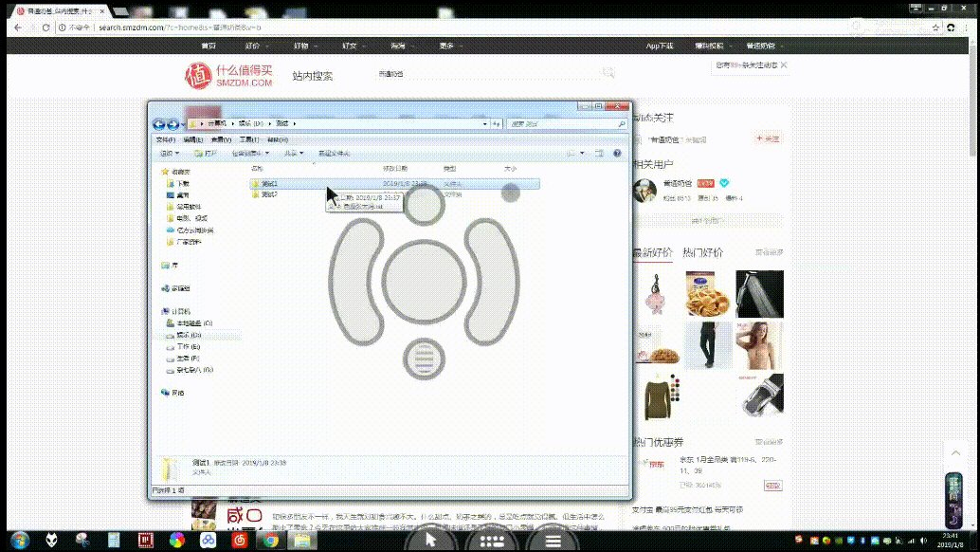This screenshot has height=552, width=980.
Task: Open the address bar history dropdown arrow
Action: coord(485,124)
